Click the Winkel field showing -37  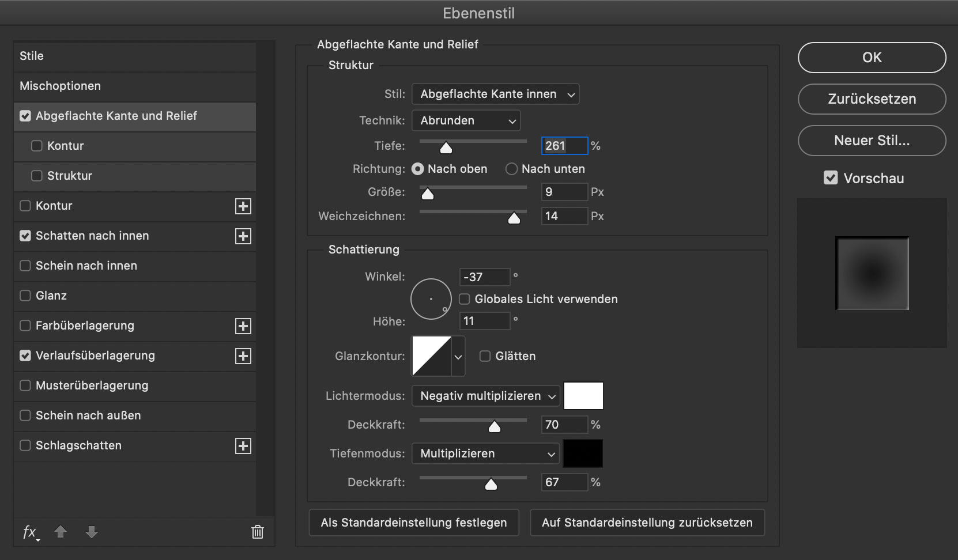485,277
